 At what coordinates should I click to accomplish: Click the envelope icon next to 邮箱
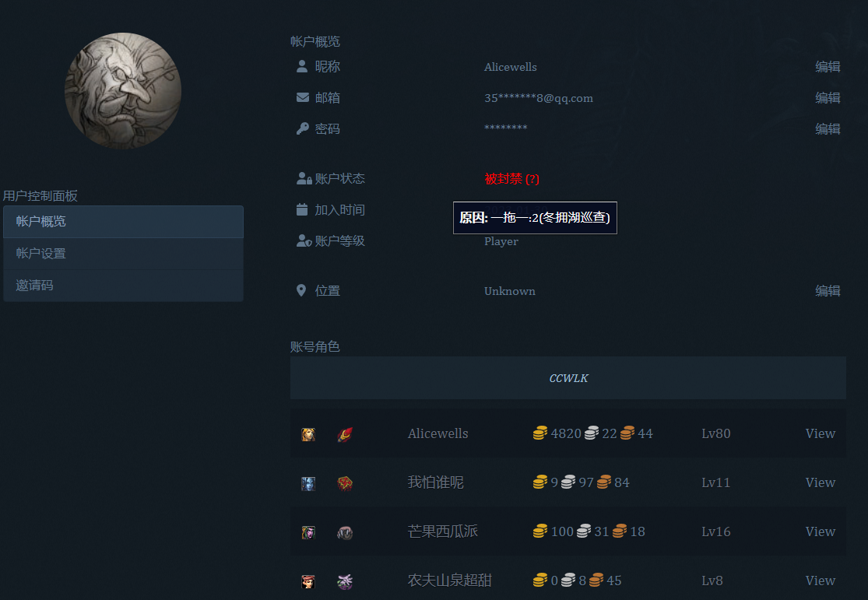[303, 98]
